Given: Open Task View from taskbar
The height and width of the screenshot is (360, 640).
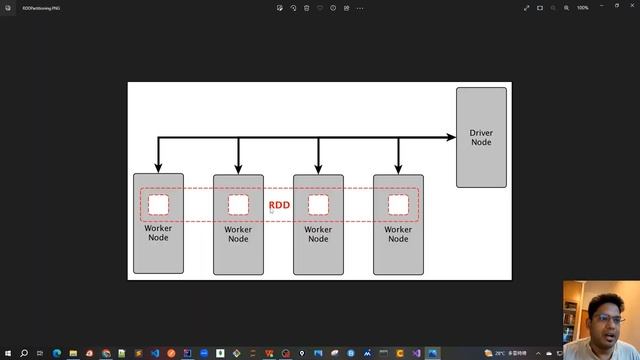Looking at the screenshot, I should coord(40,353).
